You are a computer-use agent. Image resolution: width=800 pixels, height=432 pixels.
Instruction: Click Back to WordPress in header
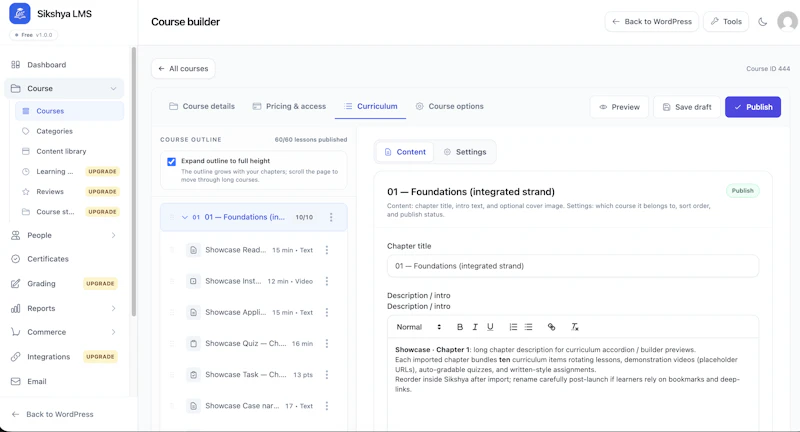pos(652,21)
